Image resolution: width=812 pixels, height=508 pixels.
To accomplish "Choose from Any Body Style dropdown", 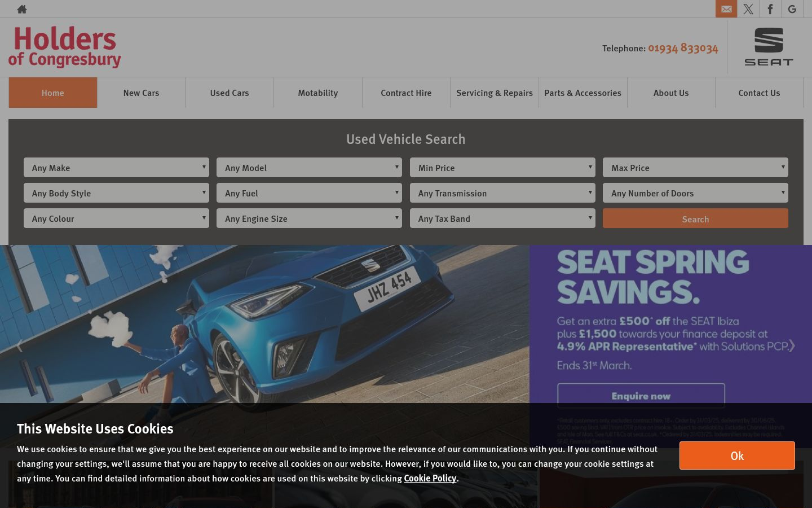I will coord(116,193).
